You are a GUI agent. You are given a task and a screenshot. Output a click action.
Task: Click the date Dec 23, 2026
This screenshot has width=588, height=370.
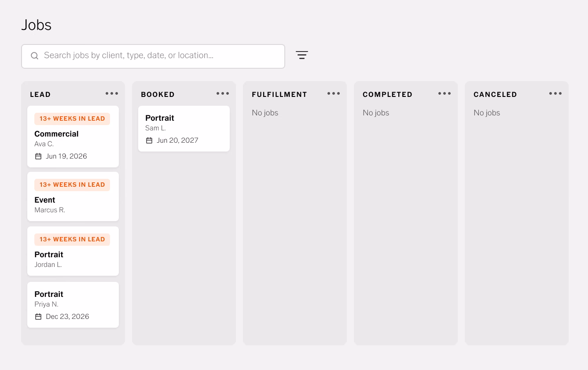pyautogui.click(x=67, y=317)
